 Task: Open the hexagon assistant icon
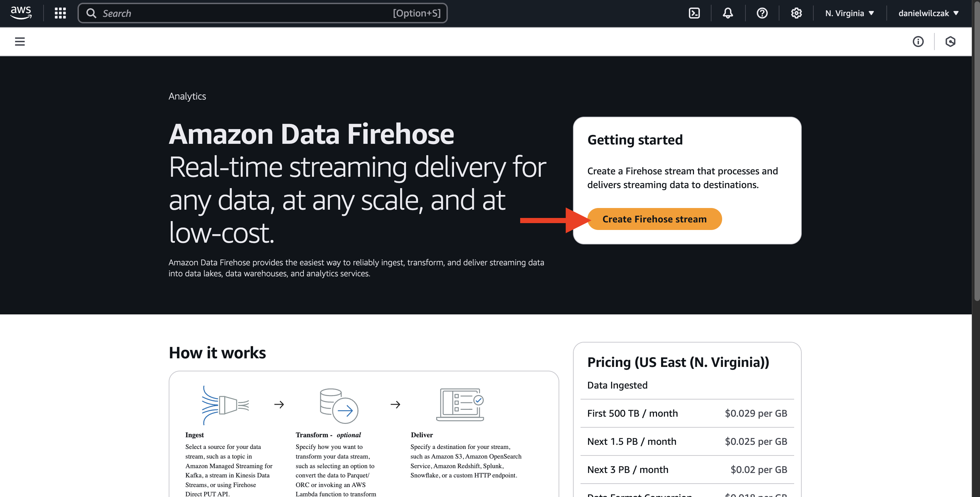(950, 42)
